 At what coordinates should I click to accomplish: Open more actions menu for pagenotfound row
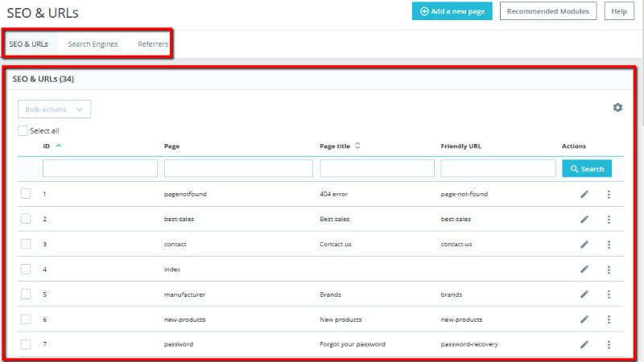[x=609, y=194]
